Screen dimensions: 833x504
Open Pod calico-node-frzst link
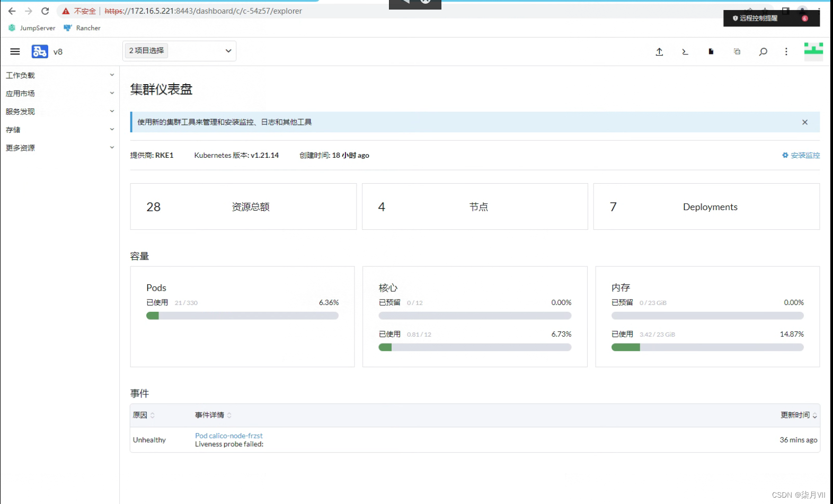(228, 436)
